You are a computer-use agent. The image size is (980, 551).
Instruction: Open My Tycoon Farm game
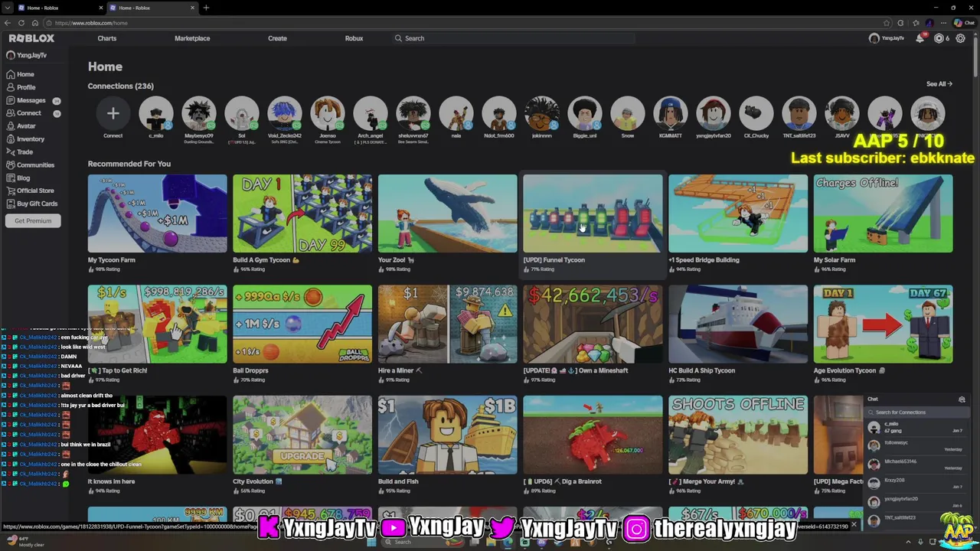(x=157, y=214)
